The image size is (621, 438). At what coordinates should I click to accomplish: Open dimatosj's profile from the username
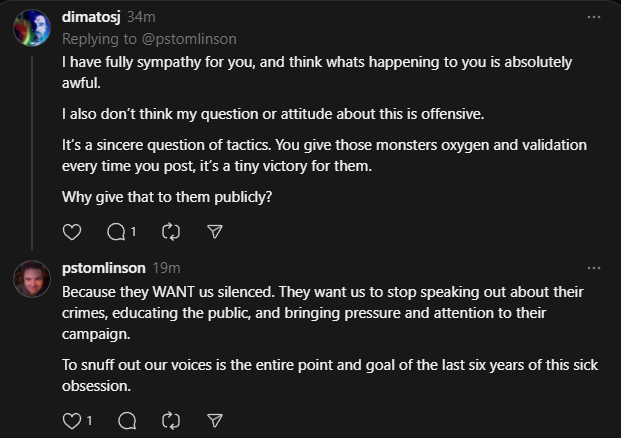pos(91,17)
